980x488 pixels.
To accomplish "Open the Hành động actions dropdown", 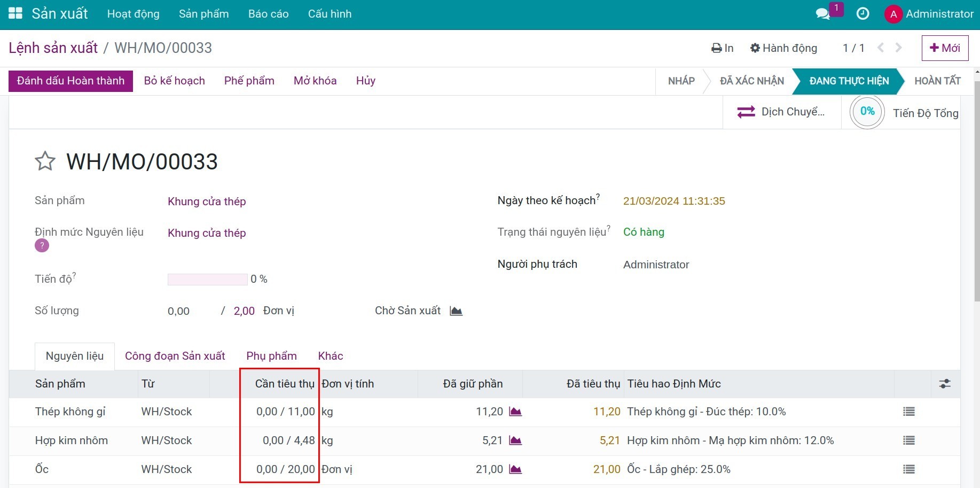I will 783,48.
